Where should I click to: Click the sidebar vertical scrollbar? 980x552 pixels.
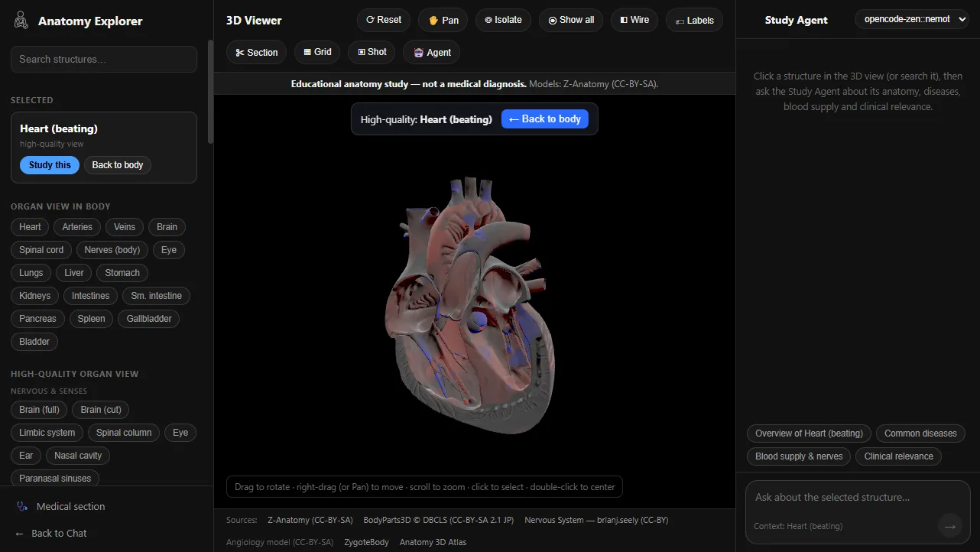[x=210, y=92]
